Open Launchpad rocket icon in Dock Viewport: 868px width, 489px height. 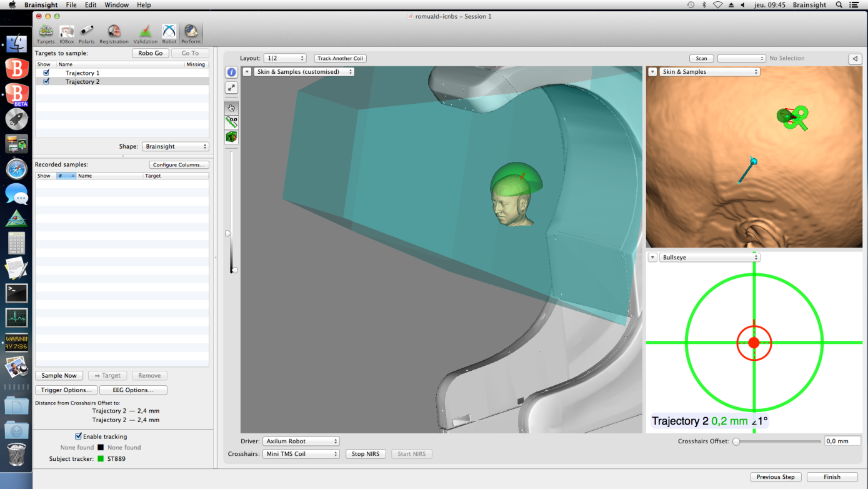tap(16, 119)
